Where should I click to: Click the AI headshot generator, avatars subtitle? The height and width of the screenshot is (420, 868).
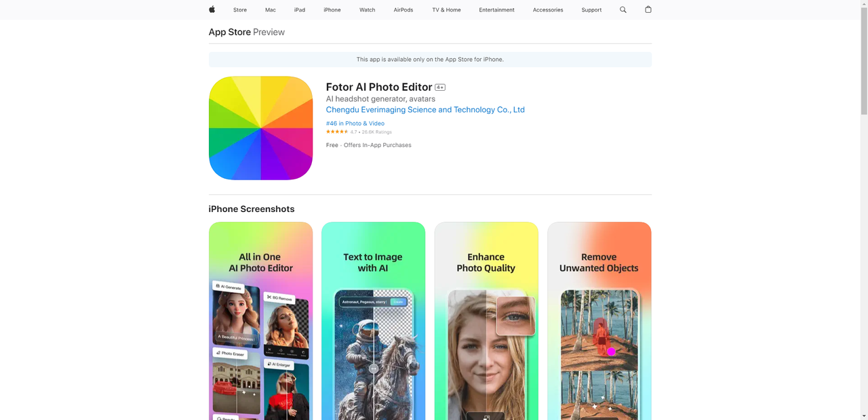pyautogui.click(x=380, y=99)
